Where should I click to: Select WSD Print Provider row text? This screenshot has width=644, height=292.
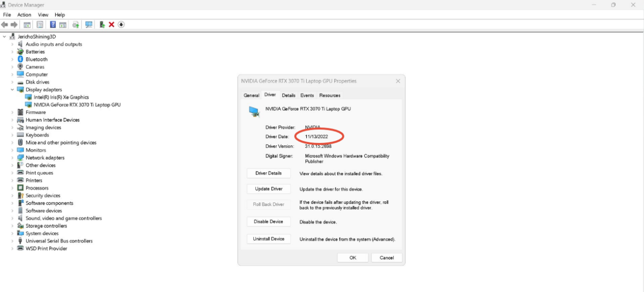[x=46, y=249]
